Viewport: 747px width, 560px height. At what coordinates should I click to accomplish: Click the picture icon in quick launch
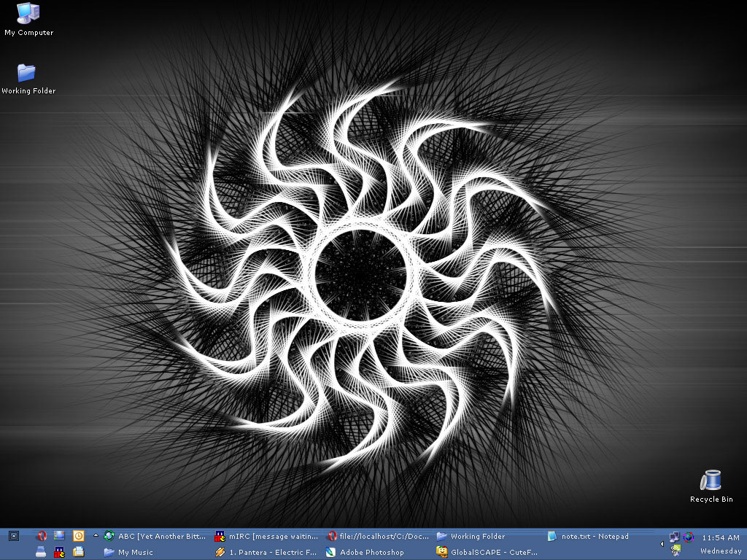(60, 536)
